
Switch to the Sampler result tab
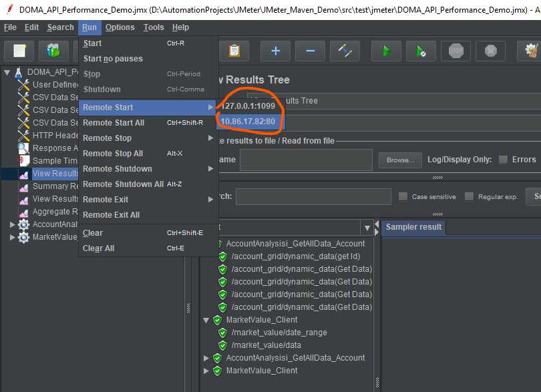413,227
